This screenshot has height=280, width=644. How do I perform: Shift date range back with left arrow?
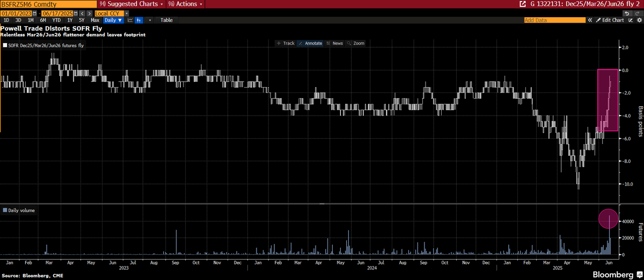pyautogui.click(x=82, y=13)
